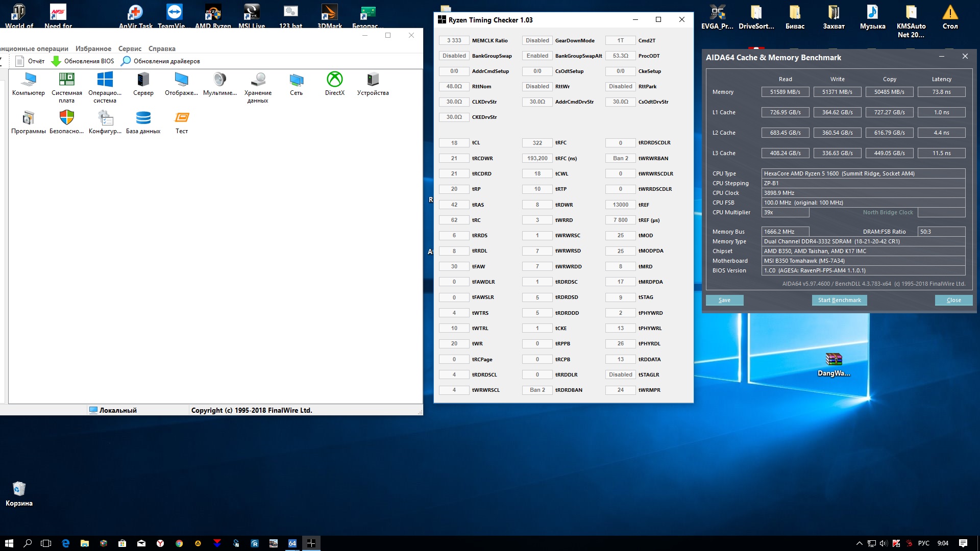Click the tCL timing value field
Screen dimensions: 980x551
(454, 143)
